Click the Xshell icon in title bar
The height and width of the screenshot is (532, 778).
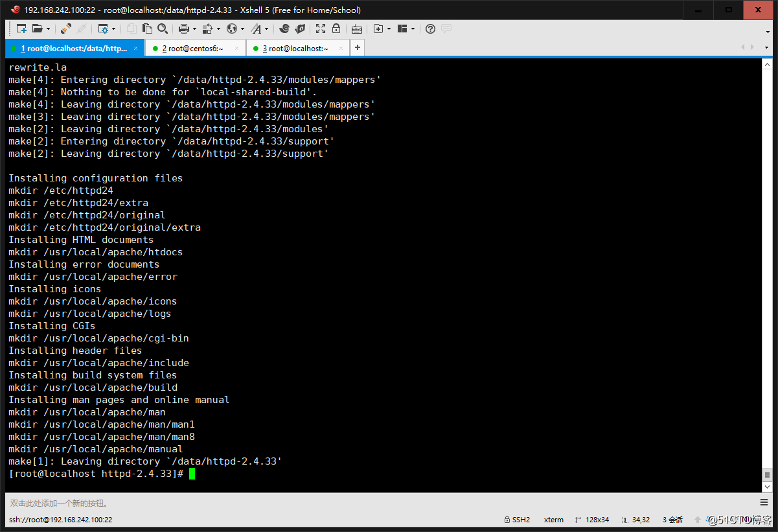coord(15,10)
